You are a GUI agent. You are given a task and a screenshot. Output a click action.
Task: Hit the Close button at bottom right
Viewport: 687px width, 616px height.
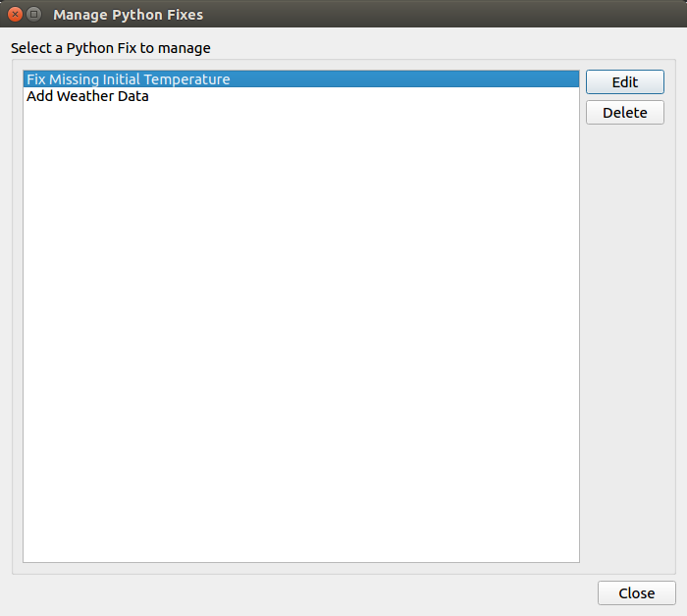pos(636,593)
